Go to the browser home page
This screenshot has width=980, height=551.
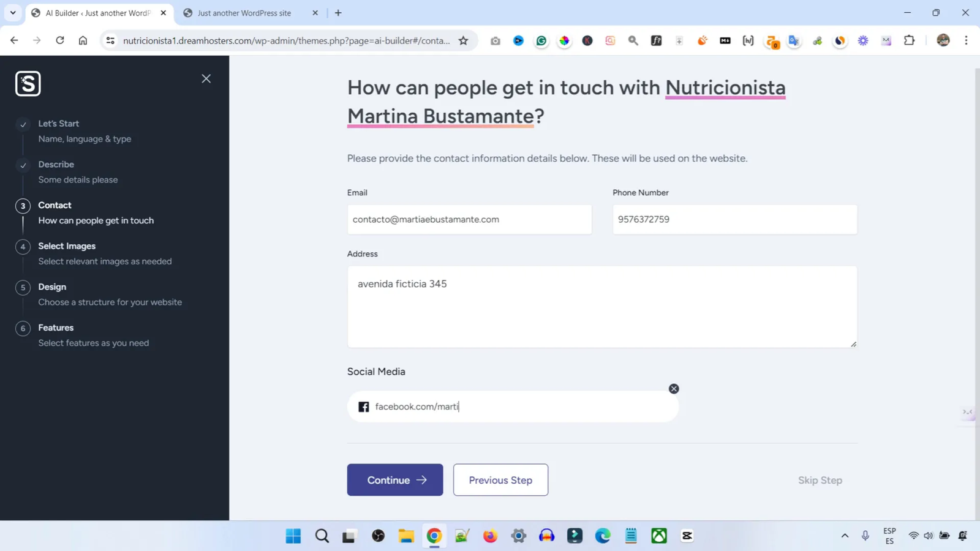tap(83, 41)
